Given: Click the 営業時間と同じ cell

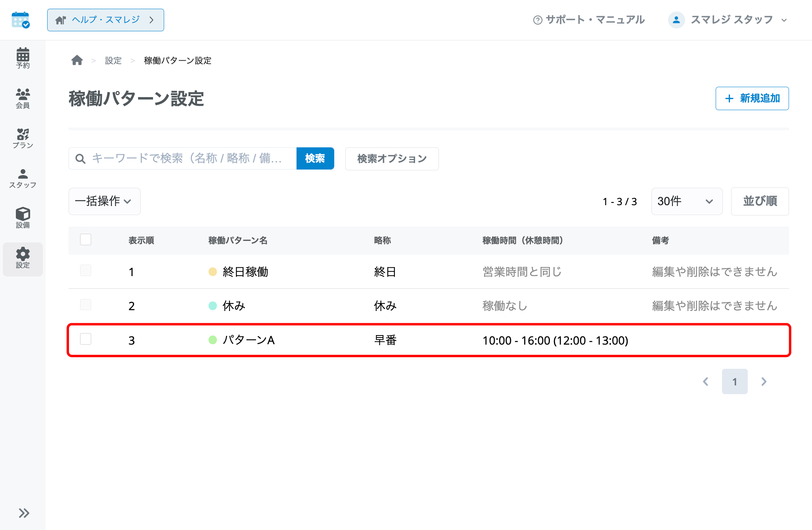Looking at the screenshot, I should [x=522, y=272].
